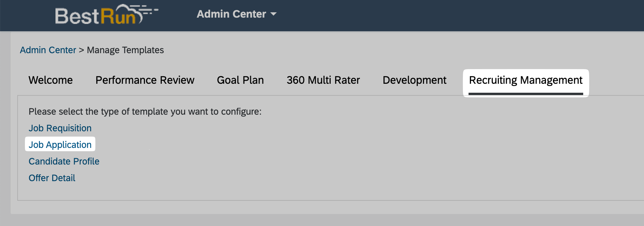
Task: Open the Job Requisition template configuration
Action: point(60,128)
